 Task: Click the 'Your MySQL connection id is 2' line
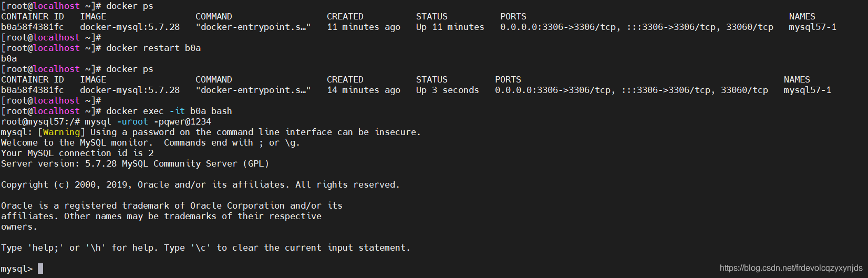tap(77, 153)
